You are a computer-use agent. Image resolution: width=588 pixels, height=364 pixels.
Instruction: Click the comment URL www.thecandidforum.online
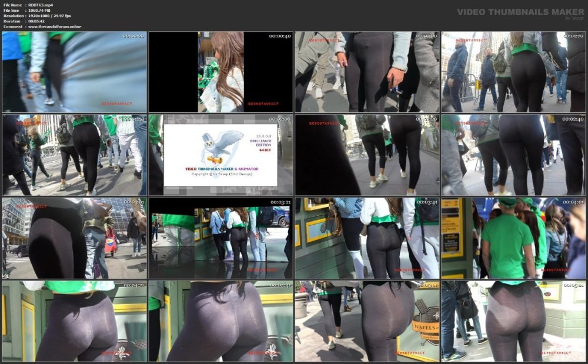tap(54, 26)
